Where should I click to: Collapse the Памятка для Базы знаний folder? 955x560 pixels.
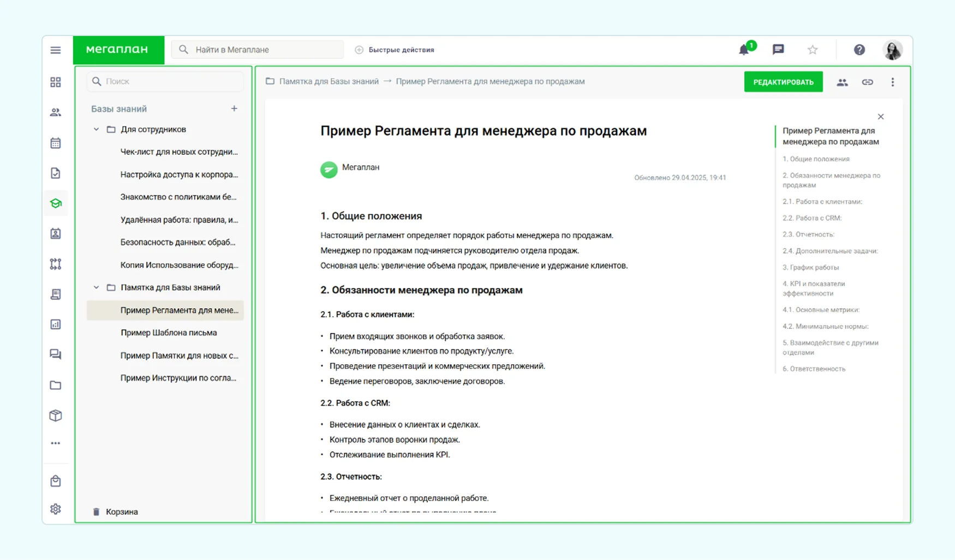[96, 287]
